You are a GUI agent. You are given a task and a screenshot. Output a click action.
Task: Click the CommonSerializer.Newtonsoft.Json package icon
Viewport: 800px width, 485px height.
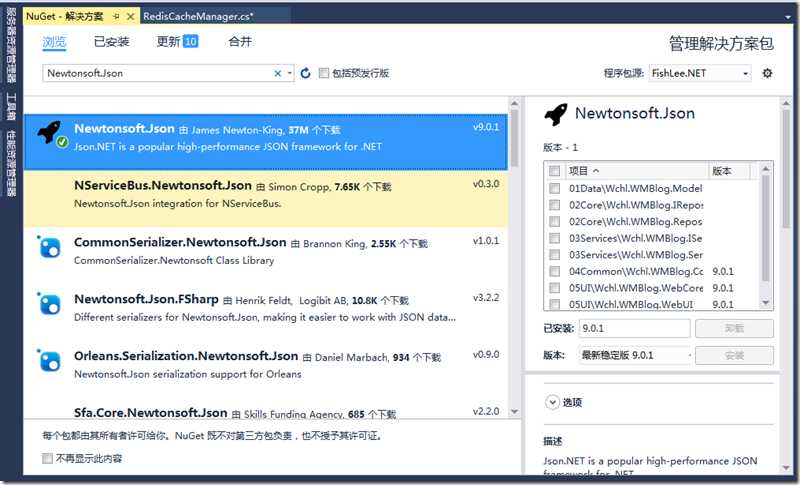tap(50, 248)
